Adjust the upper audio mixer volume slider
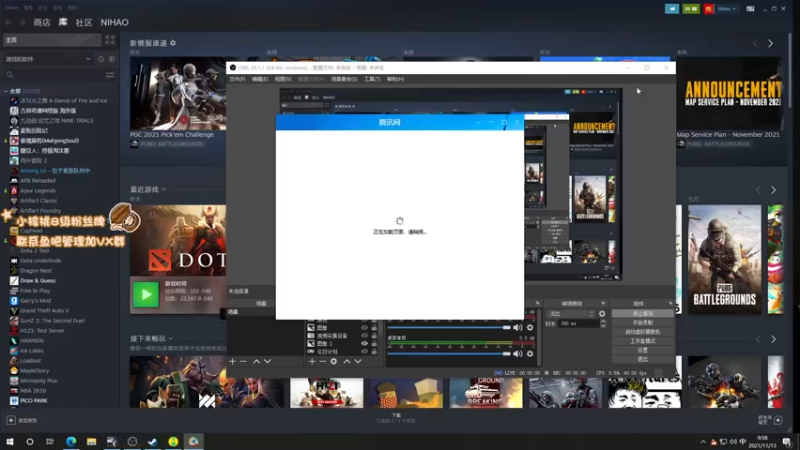Screen dimensions: 800x450 449,328
